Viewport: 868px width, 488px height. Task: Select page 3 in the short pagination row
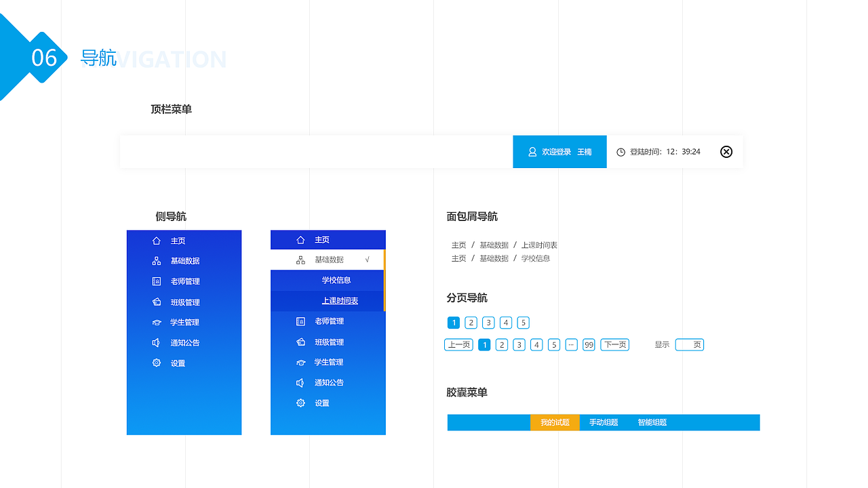click(x=488, y=323)
